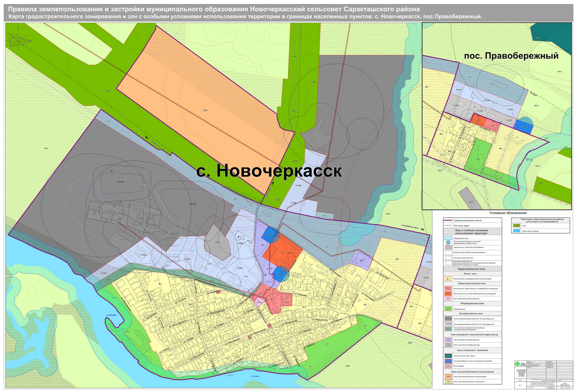Click the О-2 preschool zone legend icon

pos(448,294)
